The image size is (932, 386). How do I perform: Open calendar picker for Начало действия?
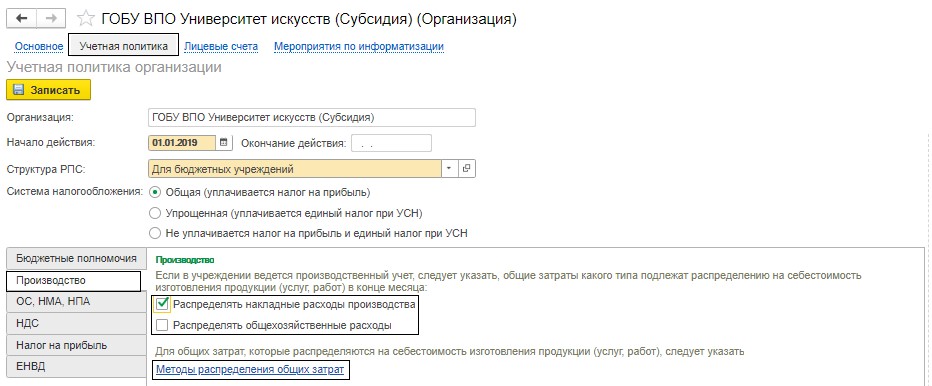[223, 143]
